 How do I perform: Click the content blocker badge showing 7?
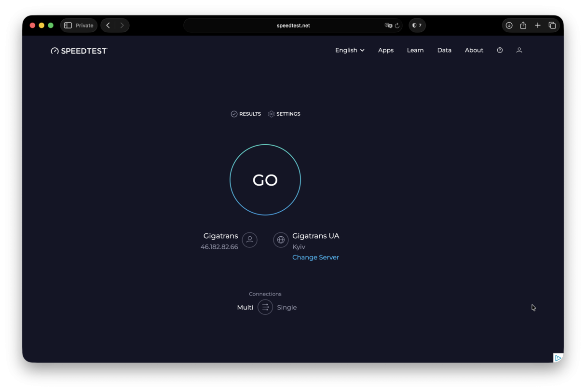pos(417,25)
